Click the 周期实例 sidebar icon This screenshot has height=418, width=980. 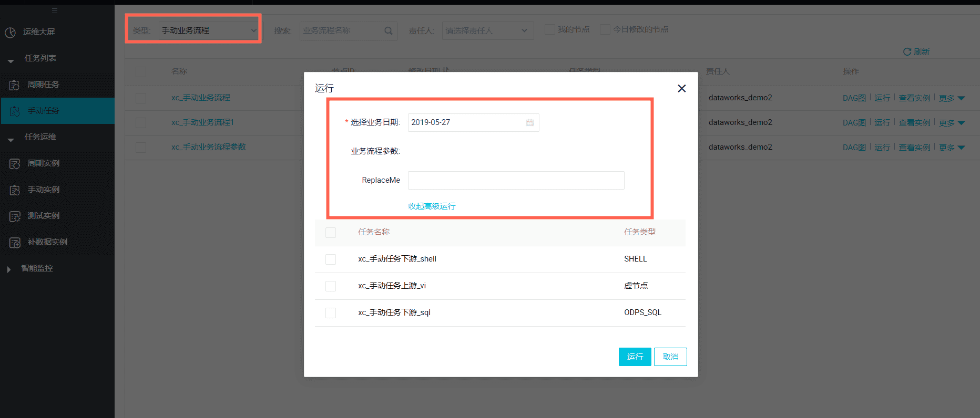(x=15, y=163)
